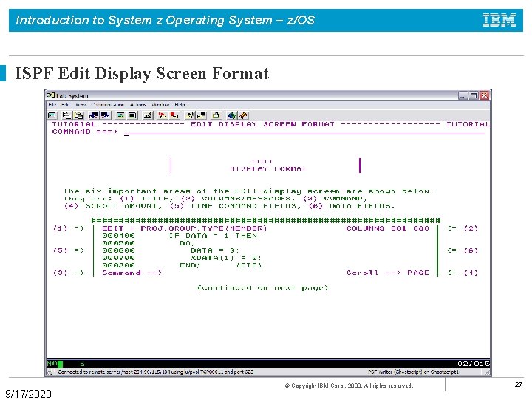Click the 'PDF Writer (Ghostscript)' printer status text
532x399 pixels.
click(414, 372)
